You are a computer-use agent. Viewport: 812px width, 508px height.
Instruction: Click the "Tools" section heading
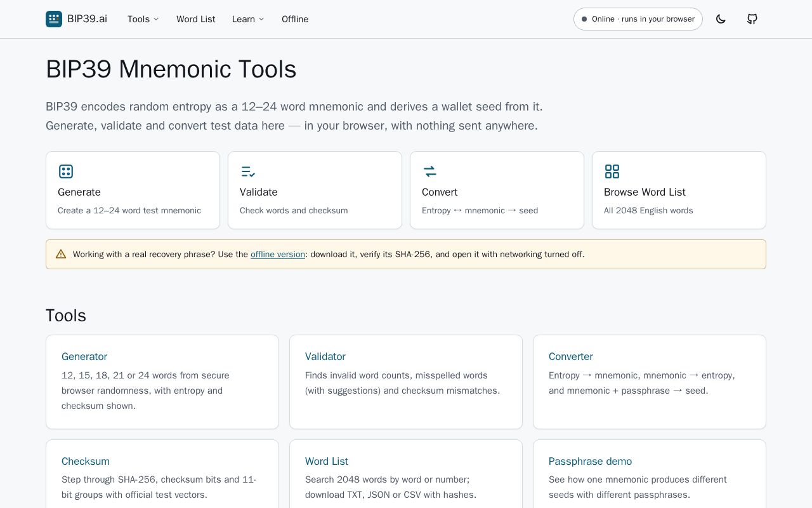(66, 316)
